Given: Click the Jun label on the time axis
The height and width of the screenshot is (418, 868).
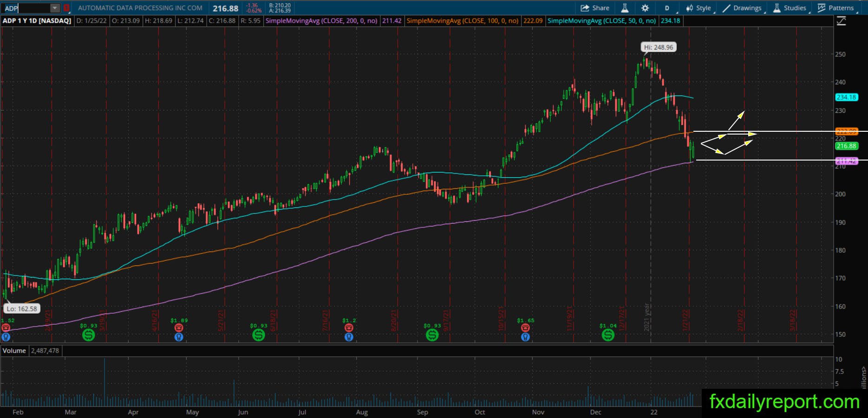Looking at the screenshot, I should pyautogui.click(x=243, y=412).
